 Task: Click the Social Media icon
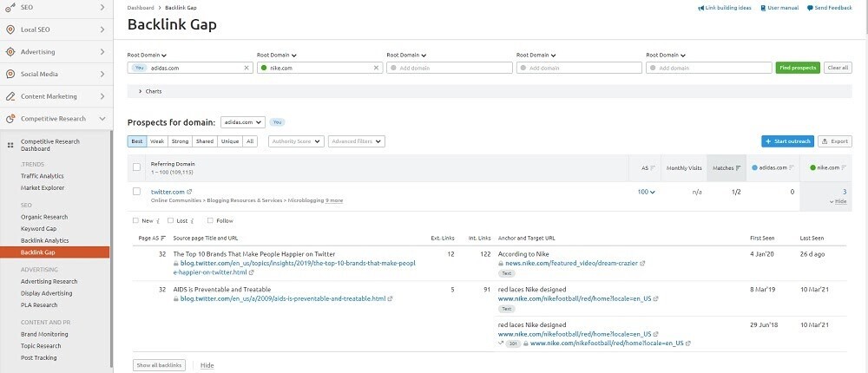tap(10, 74)
